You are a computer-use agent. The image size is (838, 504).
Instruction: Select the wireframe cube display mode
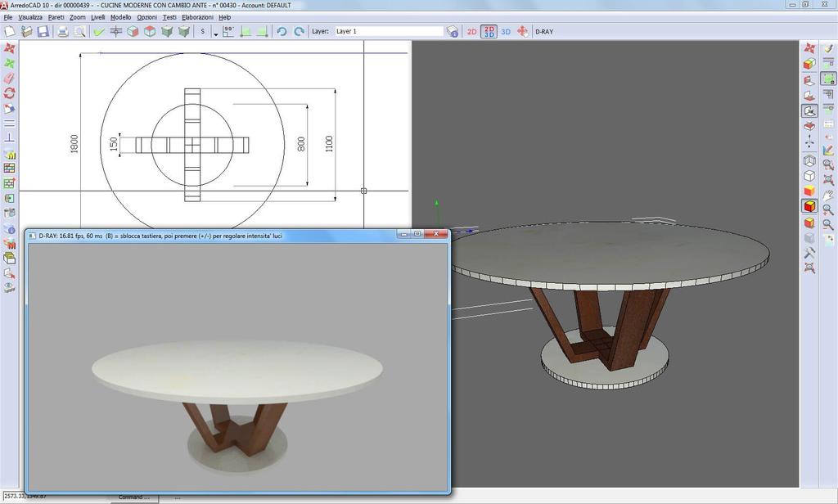pos(809,161)
